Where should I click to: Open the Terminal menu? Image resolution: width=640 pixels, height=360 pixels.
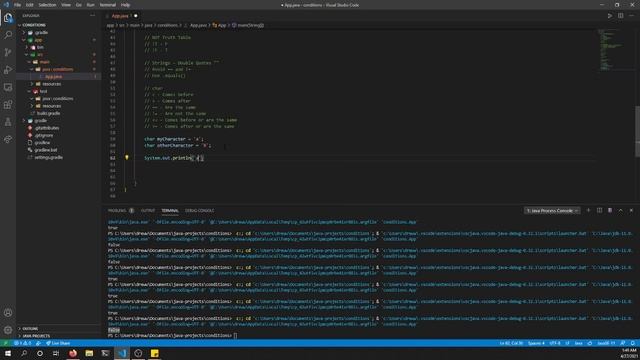[108, 5]
